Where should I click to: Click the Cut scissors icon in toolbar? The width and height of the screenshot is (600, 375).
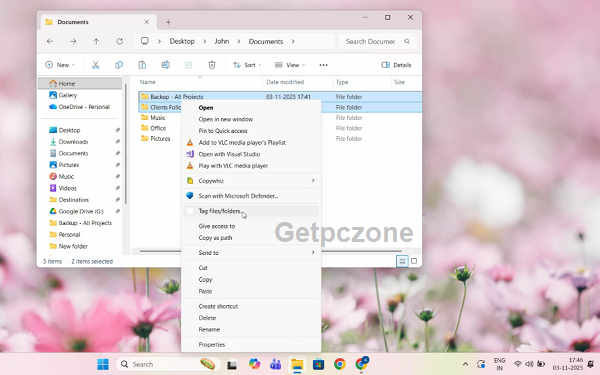pos(96,65)
